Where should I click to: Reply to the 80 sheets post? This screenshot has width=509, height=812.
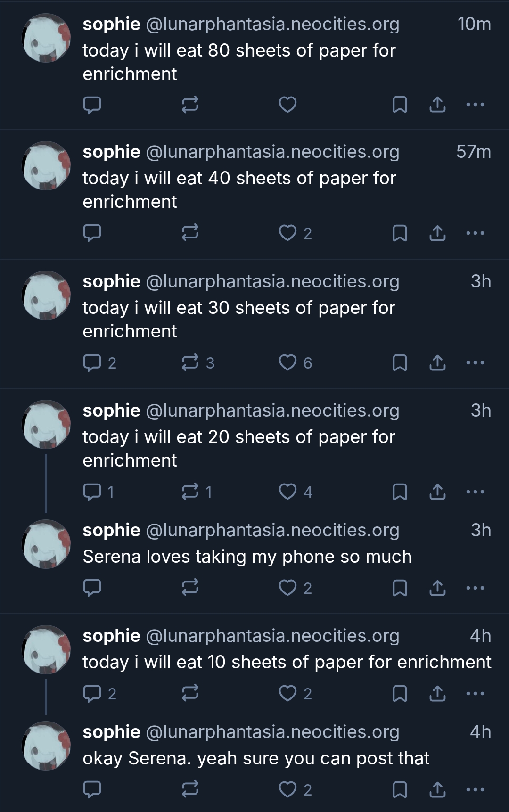(x=92, y=105)
